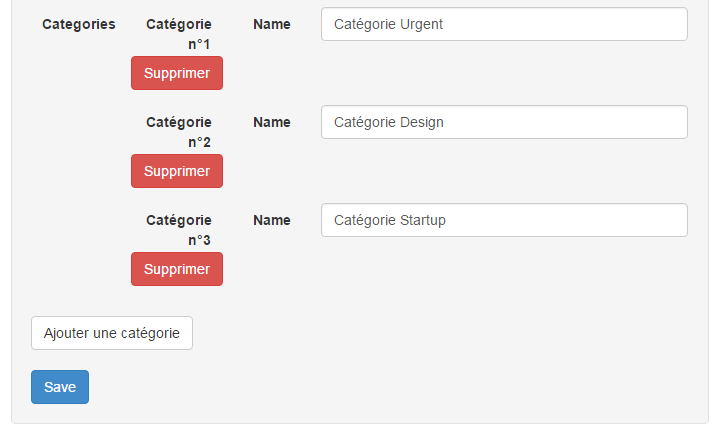714x428 pixels.
Task: Delete category n°1 with Supprimer
Action: 177,73
